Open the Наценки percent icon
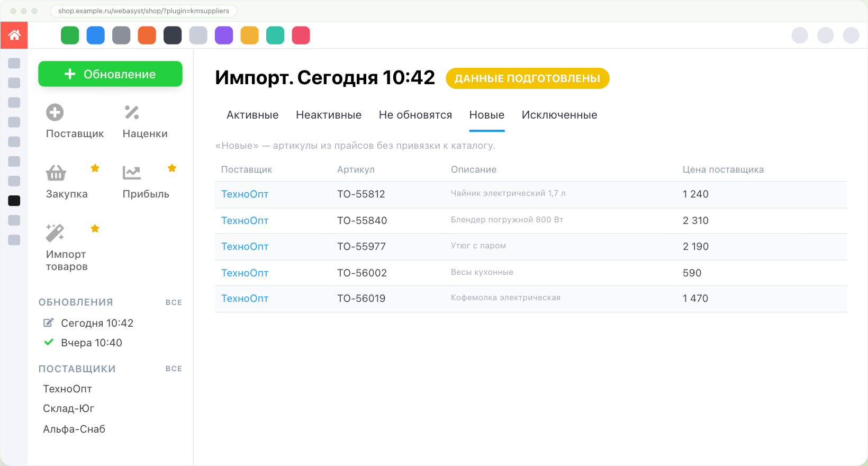This screenshot has width=868, height=466. [132, 112]
